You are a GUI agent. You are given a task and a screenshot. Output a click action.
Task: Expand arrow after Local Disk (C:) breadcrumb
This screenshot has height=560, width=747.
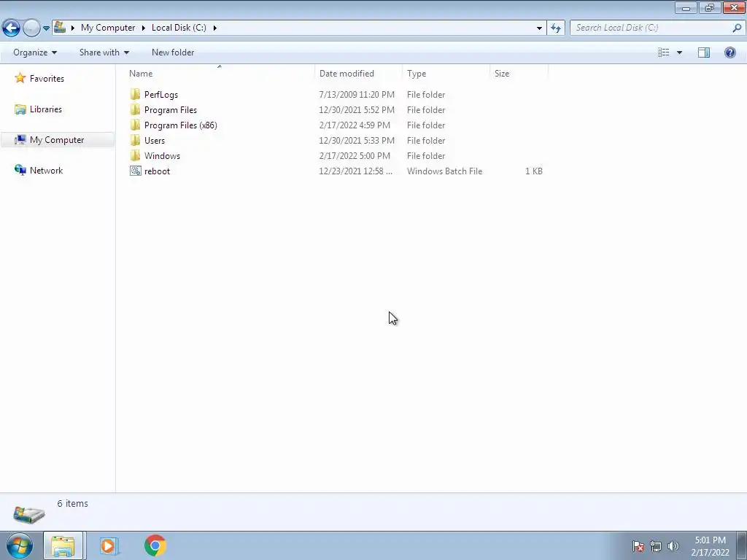[x=215, y=28]
